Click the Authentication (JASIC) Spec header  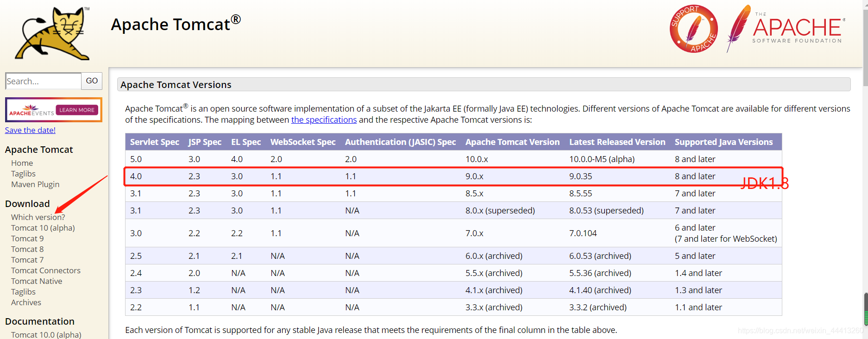[x=400, y=142]
